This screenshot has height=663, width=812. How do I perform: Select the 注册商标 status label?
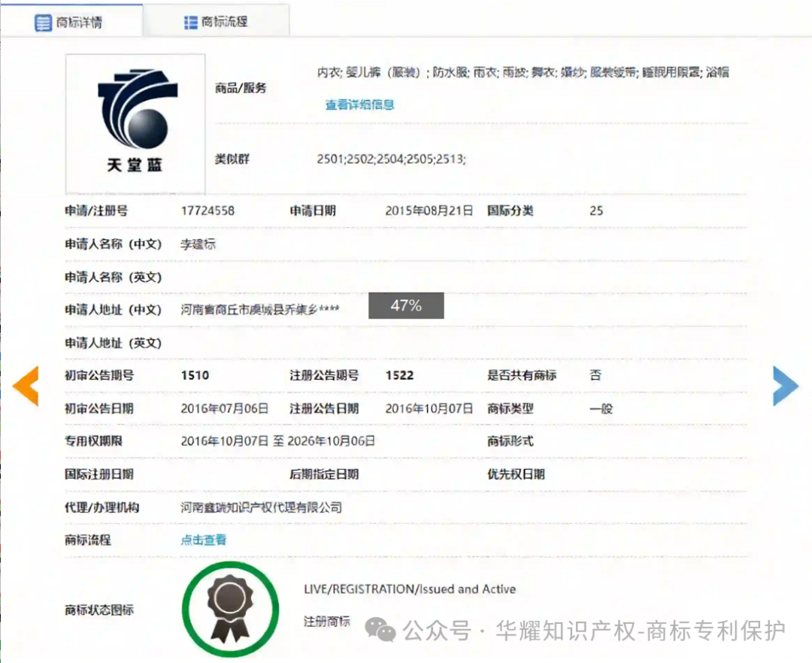coord(327,621)
